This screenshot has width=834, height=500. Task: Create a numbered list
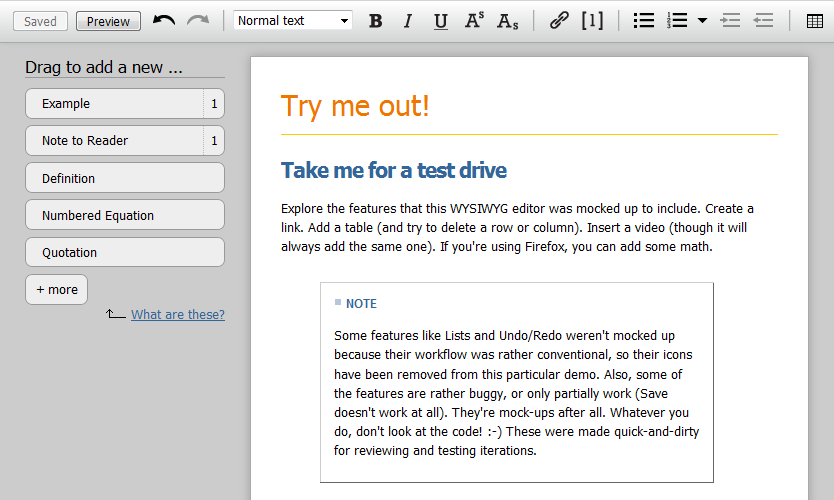(677, 21)
